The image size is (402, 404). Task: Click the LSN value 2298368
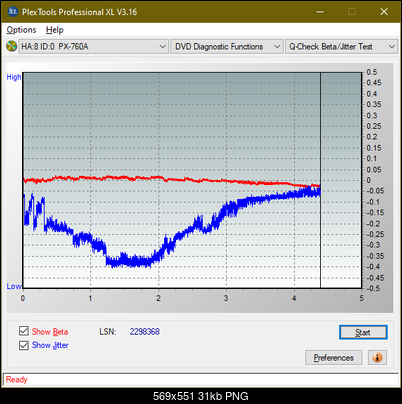(x=145, y=332)
